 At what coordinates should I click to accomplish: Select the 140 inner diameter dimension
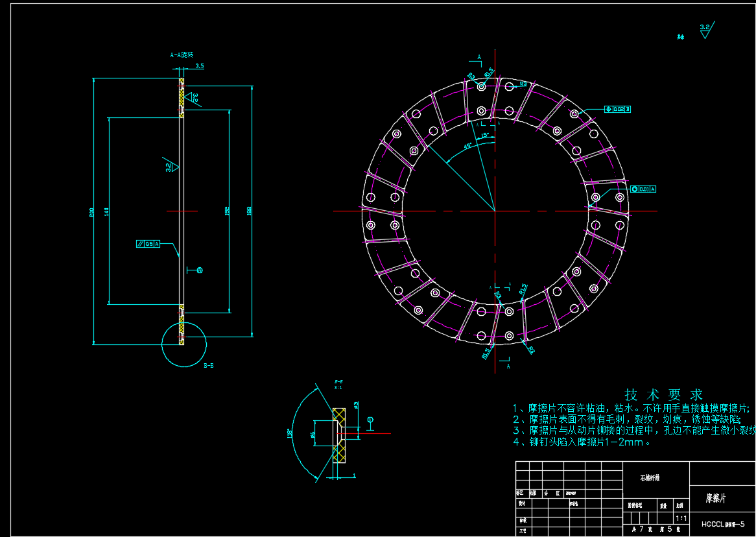pos(106,211)
